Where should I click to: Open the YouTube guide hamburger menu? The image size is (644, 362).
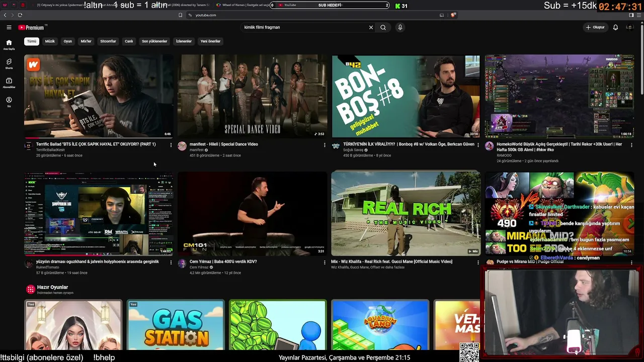[9, 28]
